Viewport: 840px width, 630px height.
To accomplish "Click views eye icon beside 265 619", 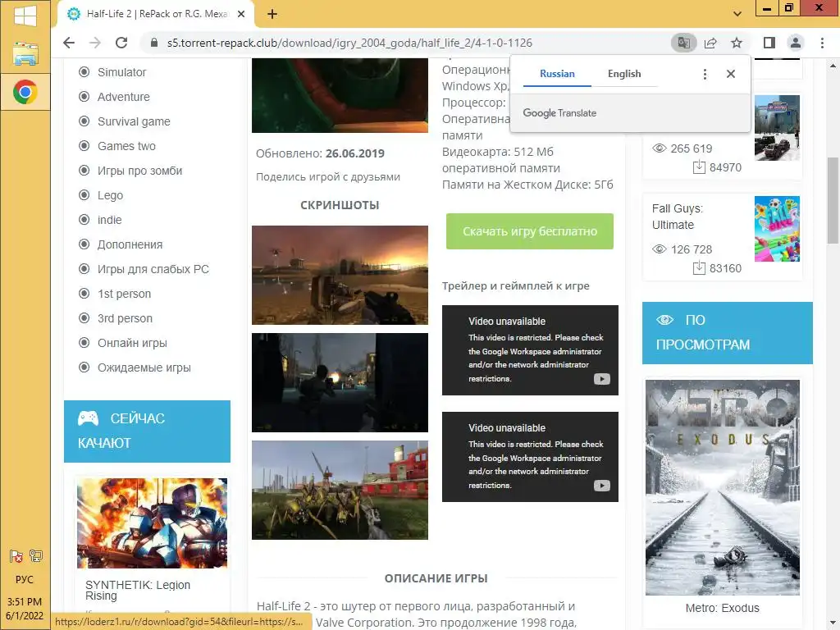I will (660, 148).
